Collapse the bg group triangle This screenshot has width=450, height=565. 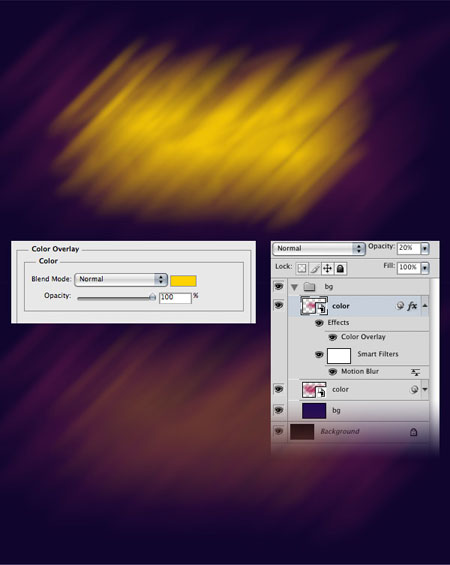coord(294,287)
